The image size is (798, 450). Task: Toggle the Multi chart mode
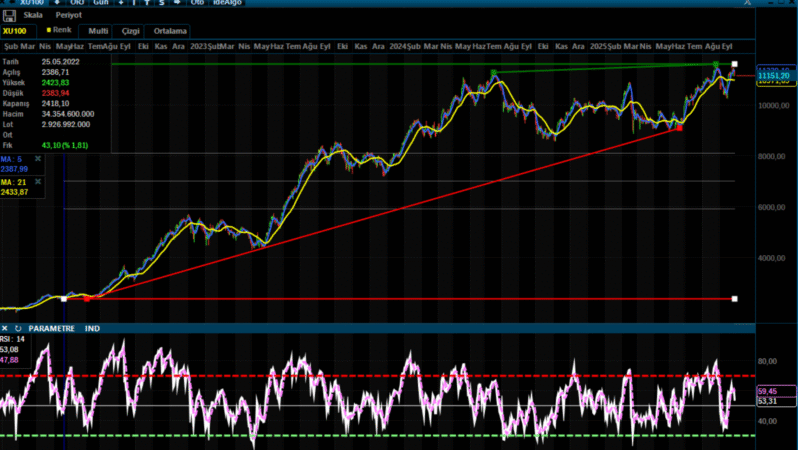98,31
